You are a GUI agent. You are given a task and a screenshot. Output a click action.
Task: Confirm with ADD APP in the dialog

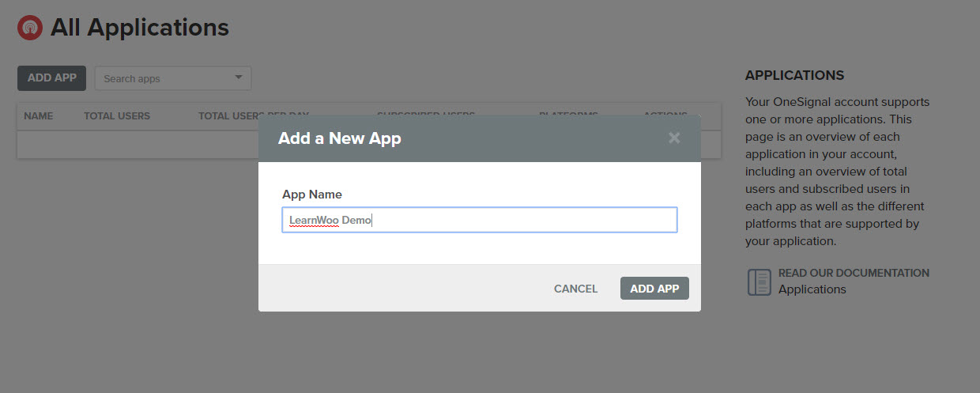[654, 289]
